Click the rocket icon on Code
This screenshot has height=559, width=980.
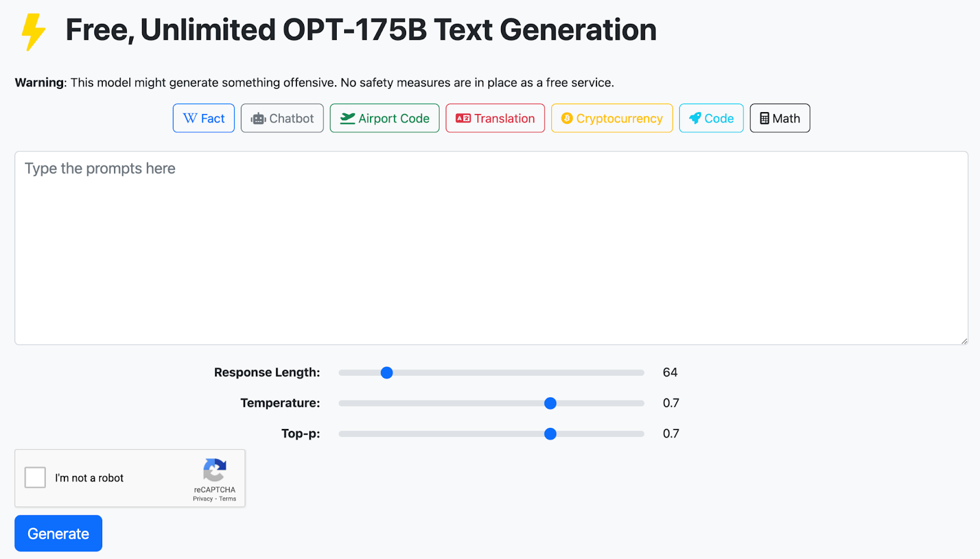695,118
